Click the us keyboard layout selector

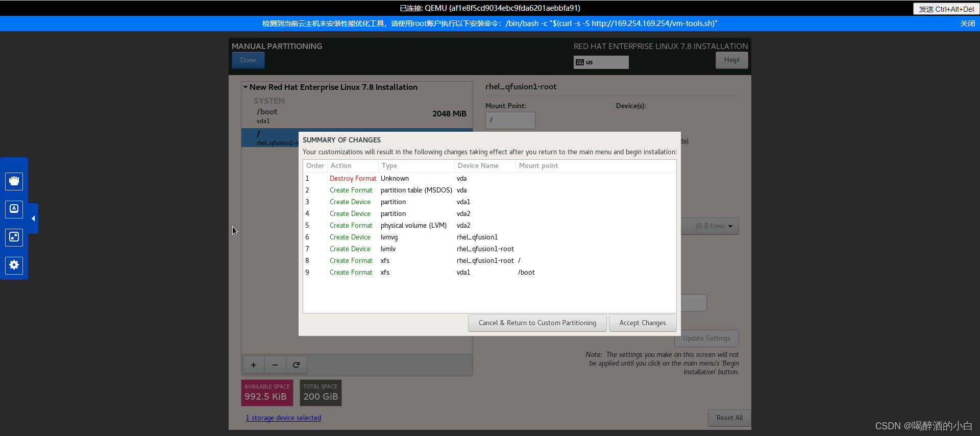[601, 62]
